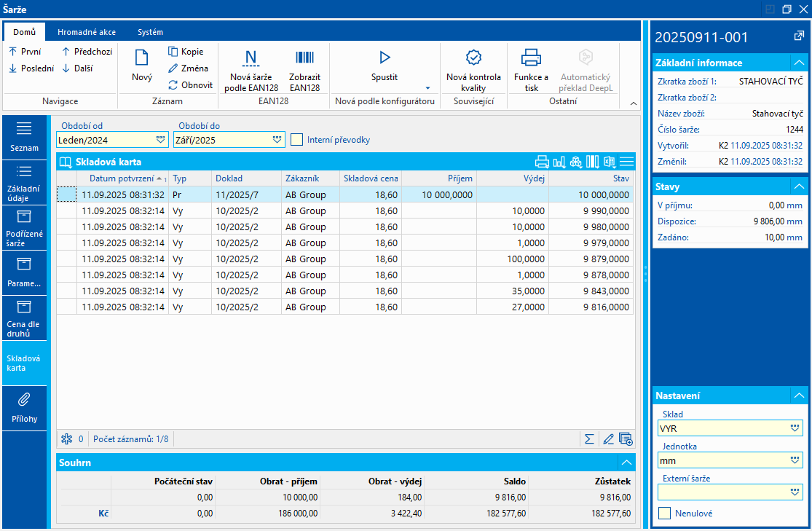Viewport: 812px width, 531px height.
Task: Collapse the Základní informace panel
Action: point(800,63)
